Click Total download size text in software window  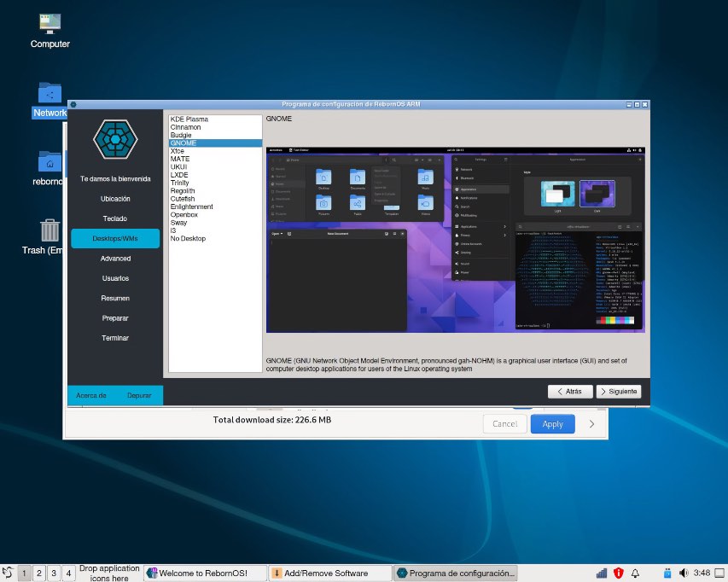pos(272,420)
